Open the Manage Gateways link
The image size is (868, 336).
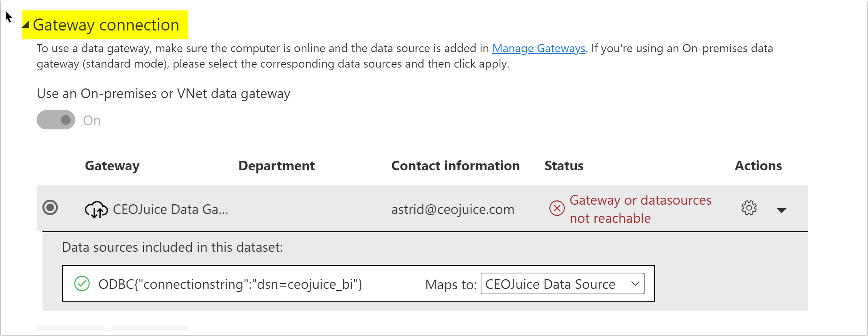coord(539,48)
